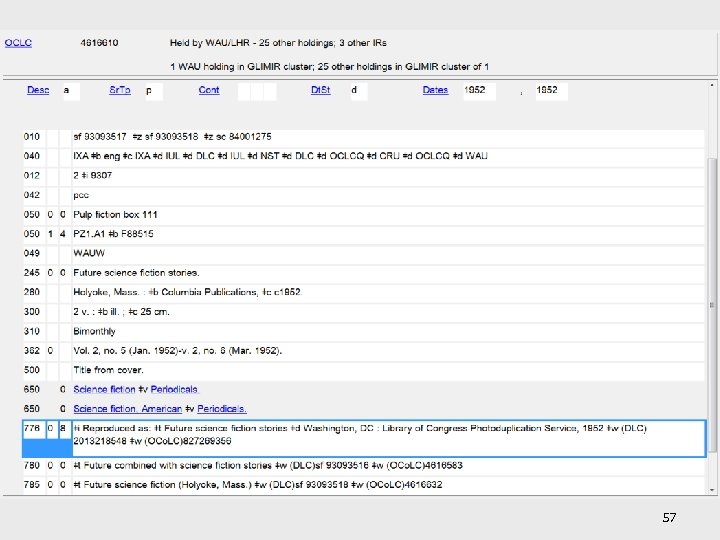The image size is (720, 540).
Task: Click the first Dates field showing 1952
Action: click(x=479, y=91)
